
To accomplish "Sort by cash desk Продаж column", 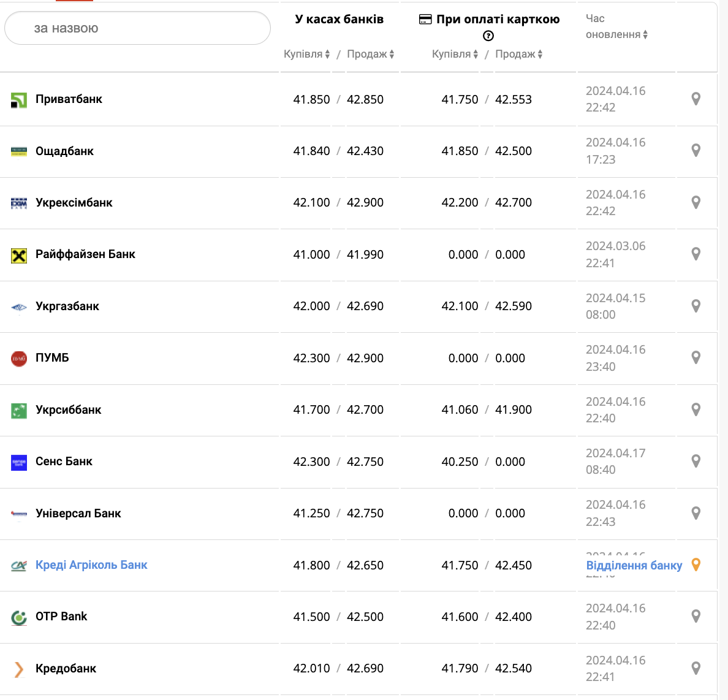I will 370,54.
